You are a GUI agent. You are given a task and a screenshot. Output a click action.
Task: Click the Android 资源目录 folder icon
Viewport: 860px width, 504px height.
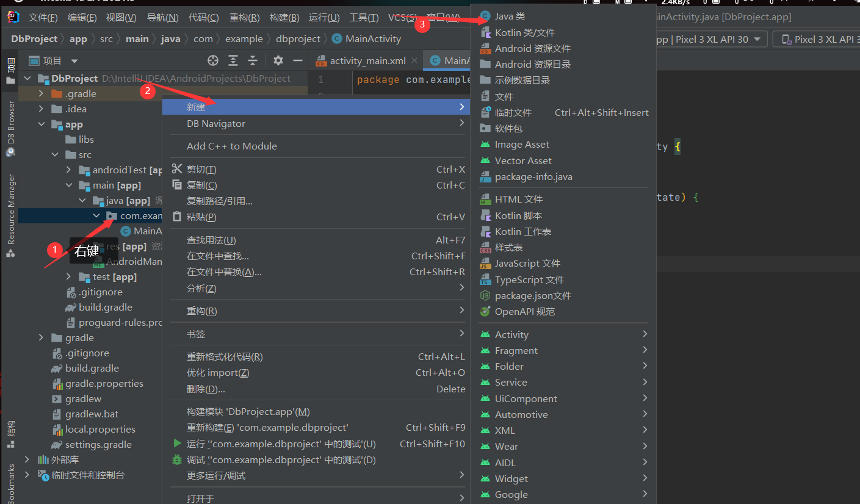pos(485,64)
